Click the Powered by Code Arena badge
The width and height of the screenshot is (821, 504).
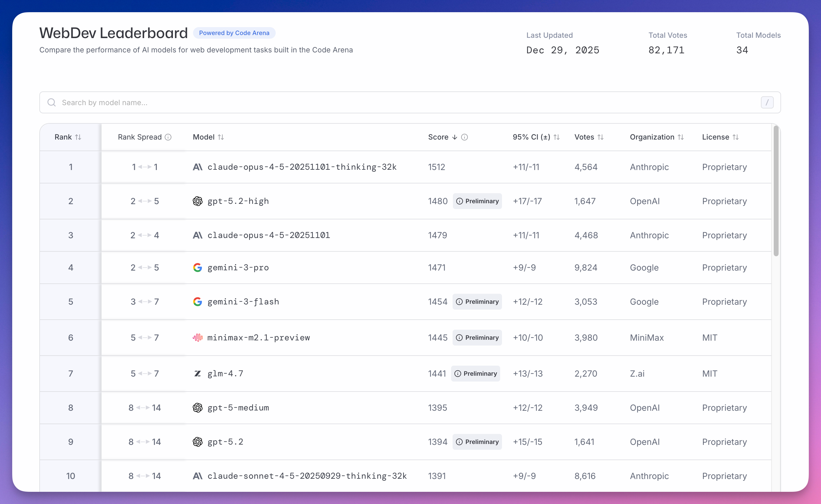(234, 33)
